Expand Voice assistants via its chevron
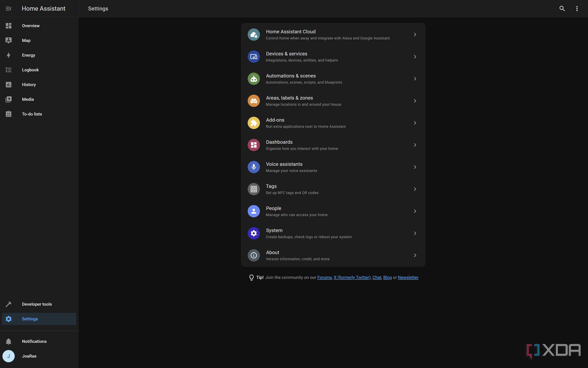 [x=415, y=167]
